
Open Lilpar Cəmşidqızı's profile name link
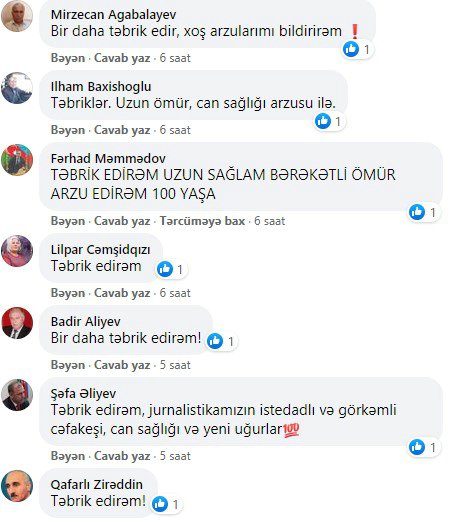coord(100,250)
